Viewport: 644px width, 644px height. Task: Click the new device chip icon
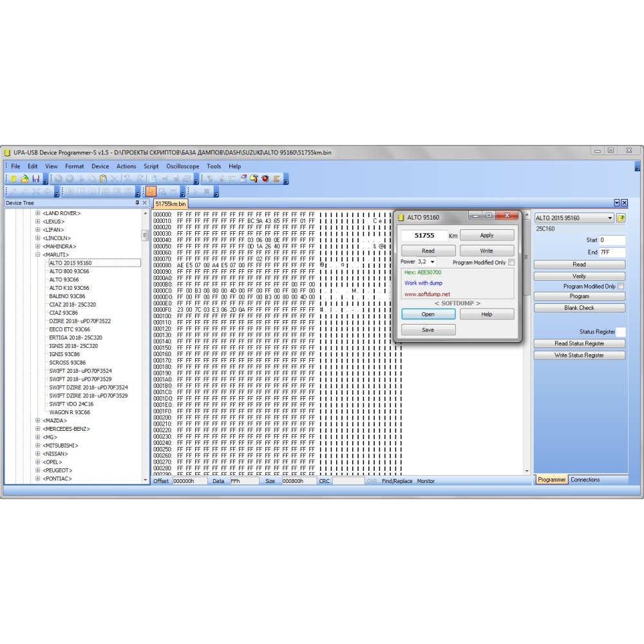pos(13,178)
